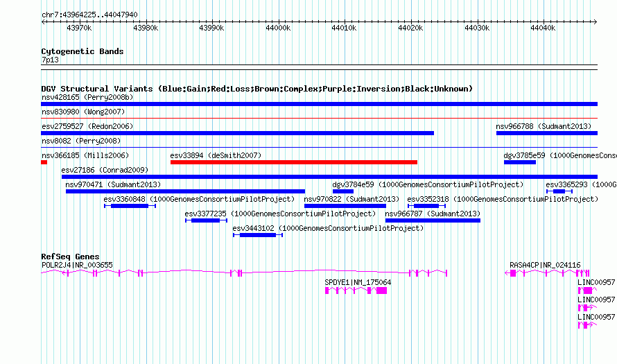Open the esv33894 (deSmith2007) label
Image resolution: width=617 pixels, height=364 pixels.
(x=216, y=155)
